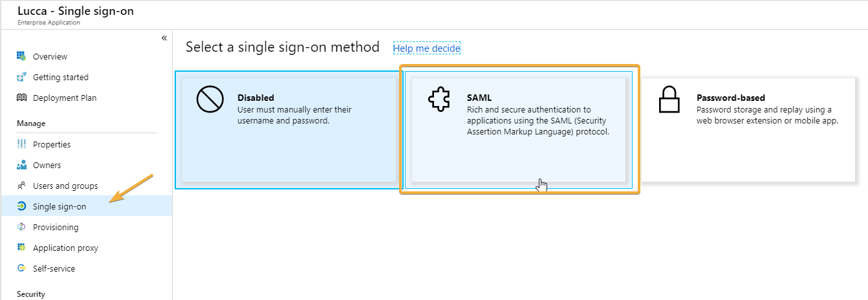Click the Application proxy icon
The image size is (868, 300).
[21, 248]
